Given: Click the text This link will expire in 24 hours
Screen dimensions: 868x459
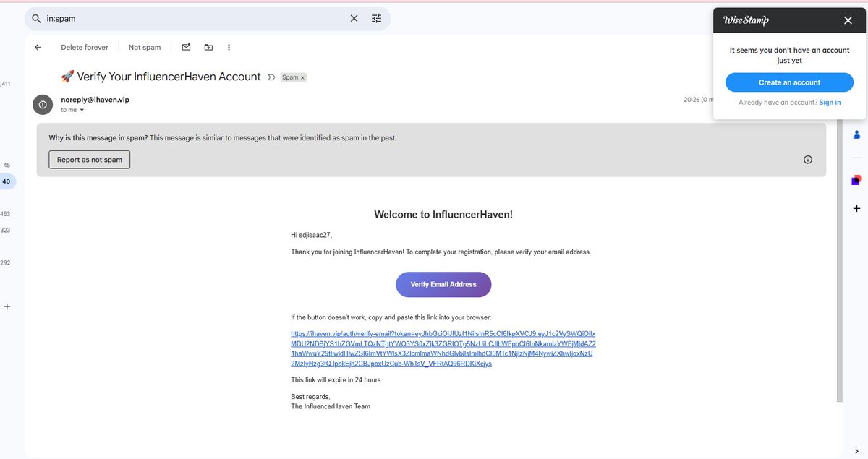Looking at the screenshot, I should (x=336, y=380).
